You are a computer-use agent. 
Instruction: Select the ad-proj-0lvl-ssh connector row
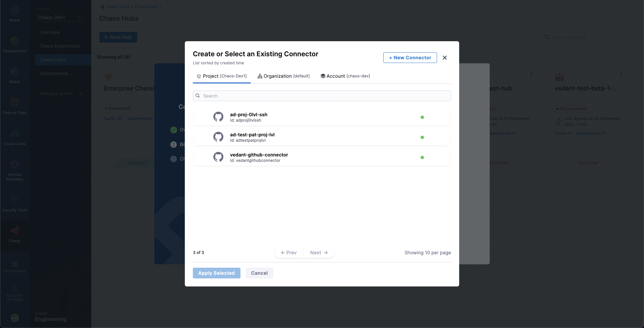click(x=322, y=117)
